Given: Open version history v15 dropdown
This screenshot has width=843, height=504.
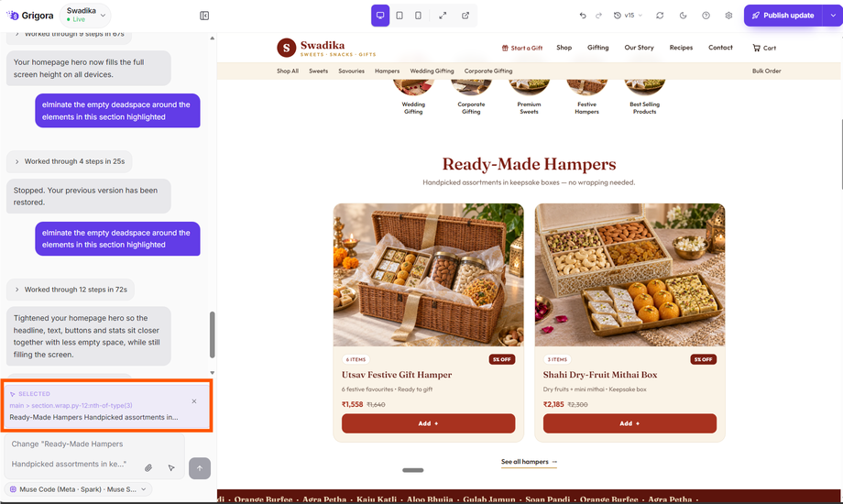Looking at the screenshot, I should (x=628, y=16).
